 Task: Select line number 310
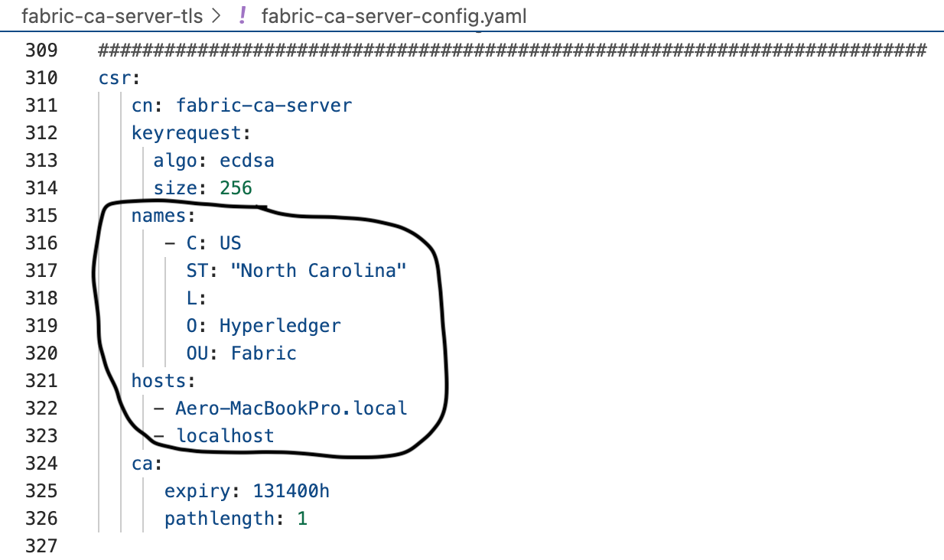point(41,78)
